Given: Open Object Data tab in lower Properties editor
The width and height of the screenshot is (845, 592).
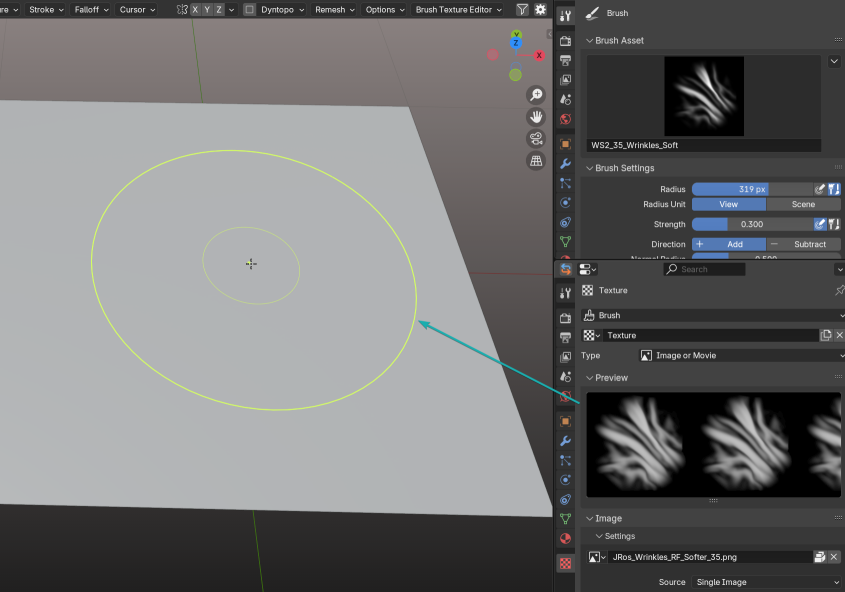Looking at the screenshot, I should pyautogui.click(x=565, y=519).
